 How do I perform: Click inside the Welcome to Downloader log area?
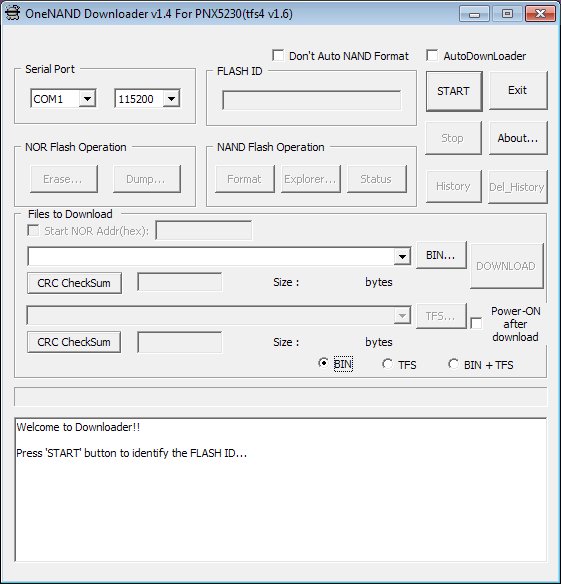[x=280, y=490]
